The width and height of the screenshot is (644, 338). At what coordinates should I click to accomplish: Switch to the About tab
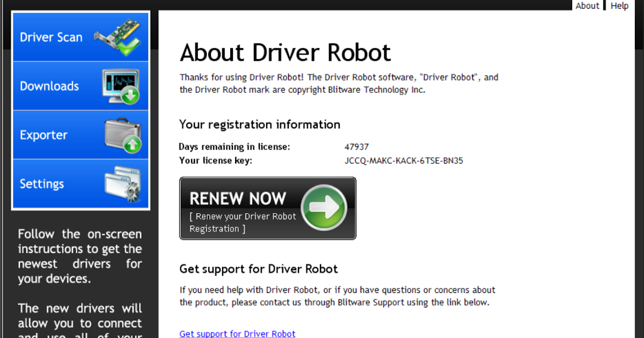point(587,5)
